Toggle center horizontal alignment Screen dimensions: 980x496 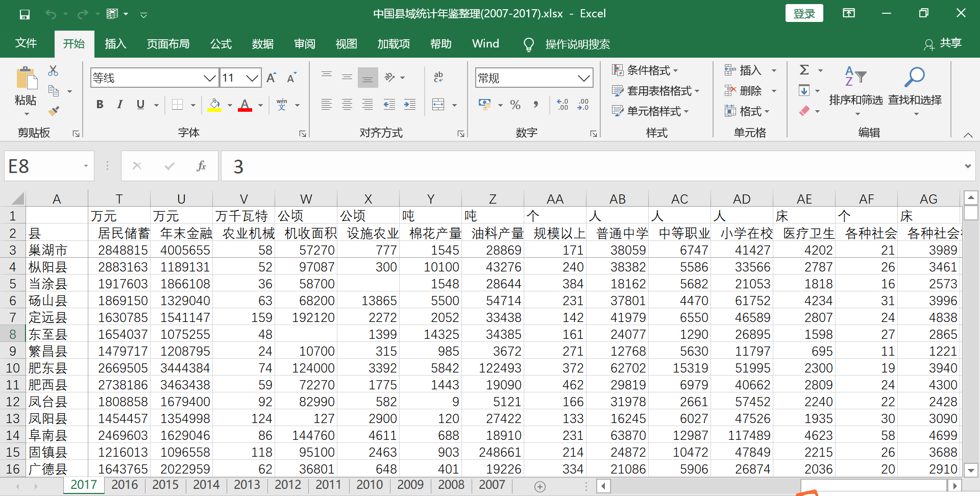coord(347,105)
